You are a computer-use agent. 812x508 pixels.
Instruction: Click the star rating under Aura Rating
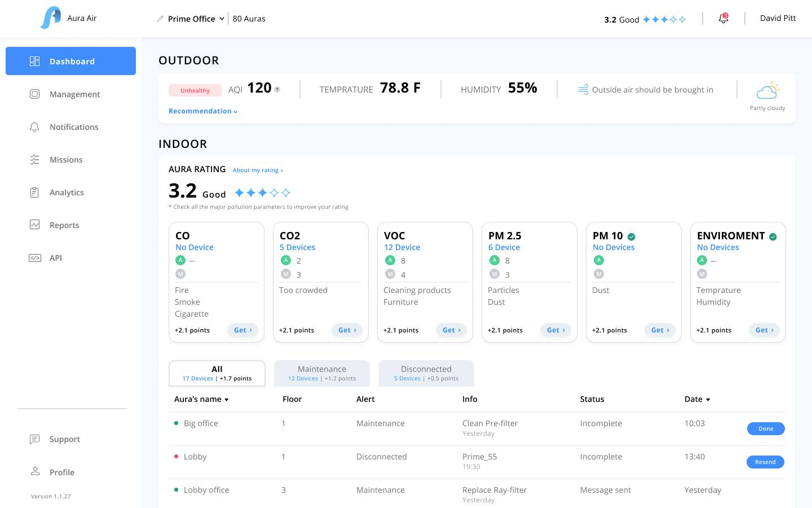pos(262,193)
